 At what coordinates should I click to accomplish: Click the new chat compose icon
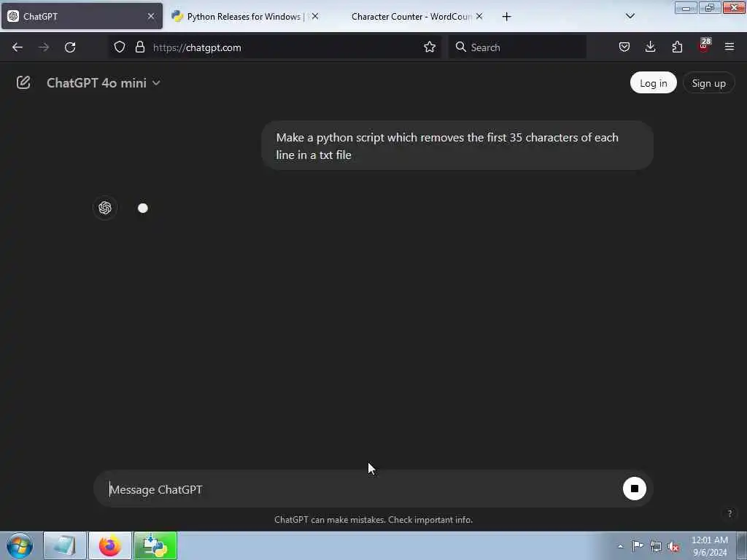coord(23,83)
